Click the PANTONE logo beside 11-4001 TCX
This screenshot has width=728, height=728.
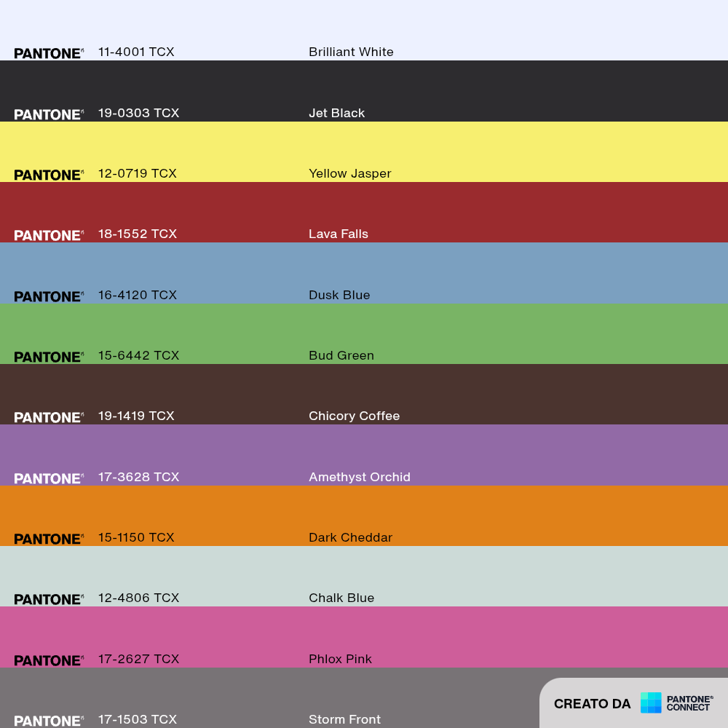click(x=49, y=53)
